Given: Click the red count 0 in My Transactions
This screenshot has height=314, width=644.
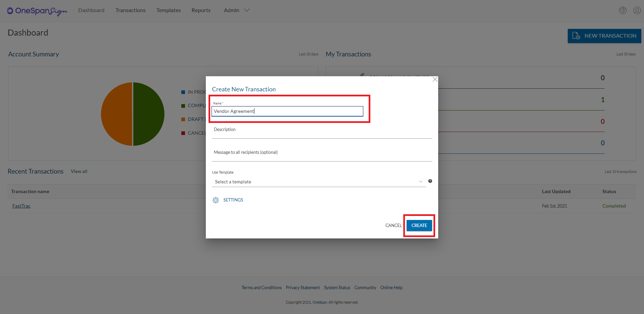Looking at the screenshot, I should 603,122.
